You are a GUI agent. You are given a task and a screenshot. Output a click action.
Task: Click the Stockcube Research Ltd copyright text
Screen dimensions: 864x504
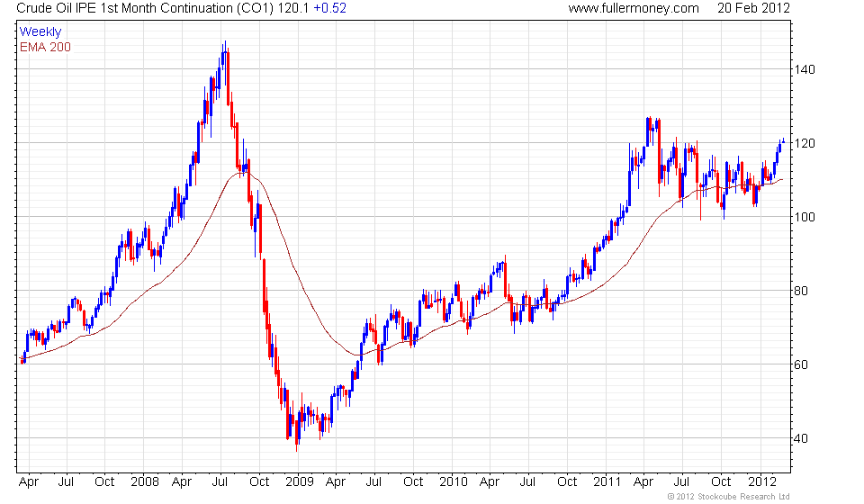728,497
